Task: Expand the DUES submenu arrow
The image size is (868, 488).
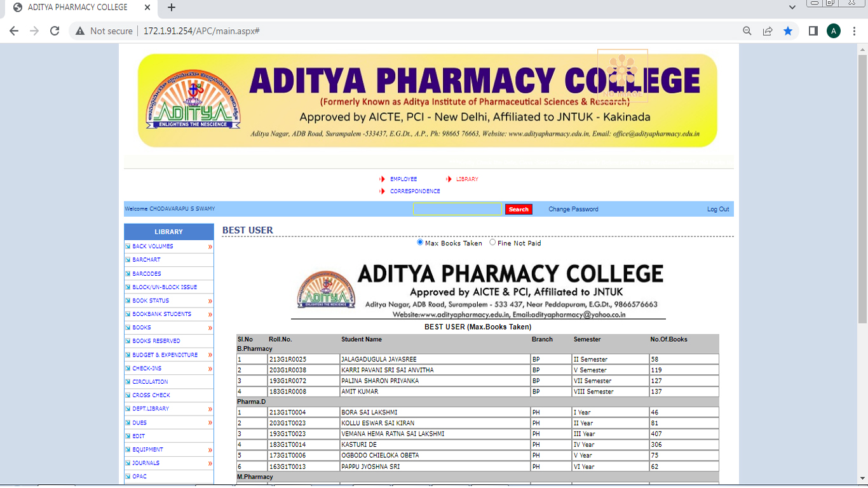Action: point(210,423)
